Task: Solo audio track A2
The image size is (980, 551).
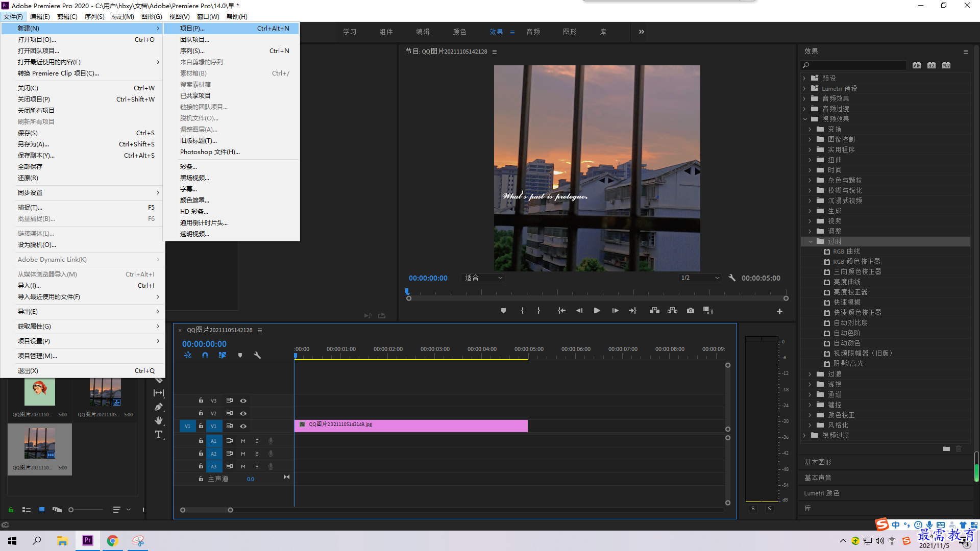Action: point(257,454)
